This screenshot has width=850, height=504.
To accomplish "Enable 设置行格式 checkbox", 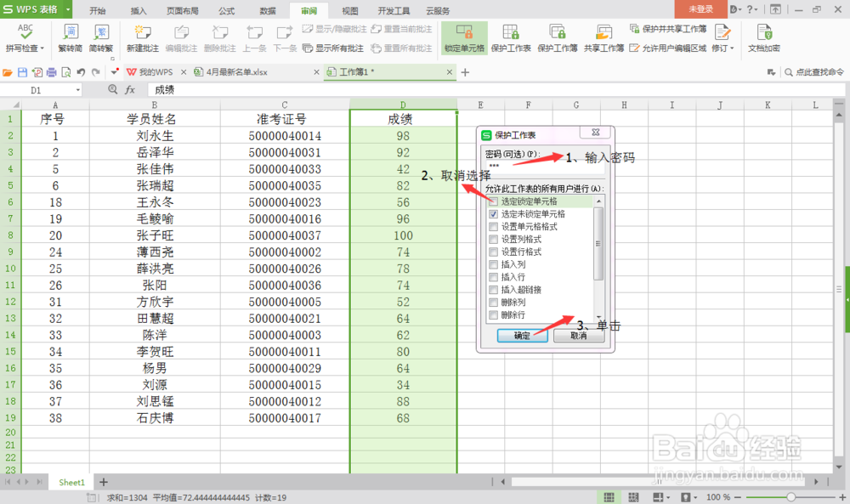I will [x=493, y=252].
